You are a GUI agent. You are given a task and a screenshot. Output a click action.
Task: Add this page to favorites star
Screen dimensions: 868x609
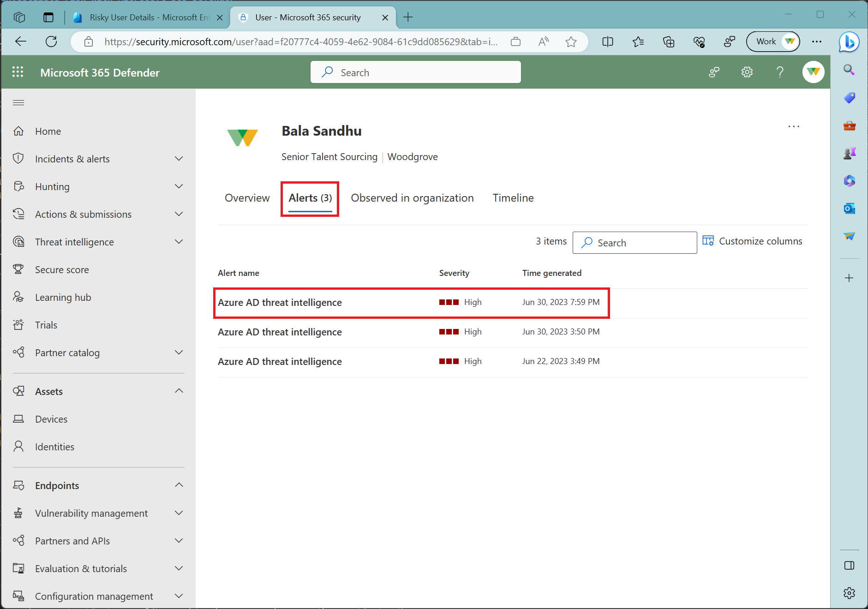pos(571,42)
